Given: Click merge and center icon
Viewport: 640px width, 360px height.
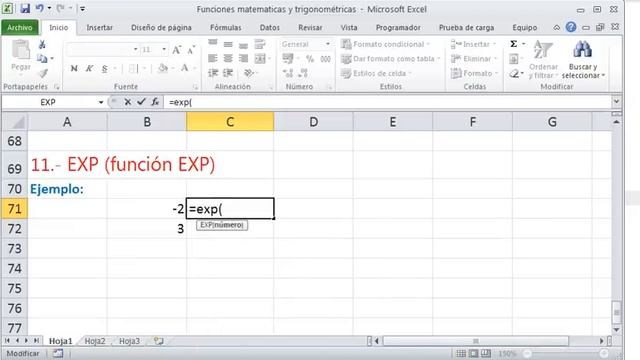Looking at the screenshot, I should (x=260, y=59).
